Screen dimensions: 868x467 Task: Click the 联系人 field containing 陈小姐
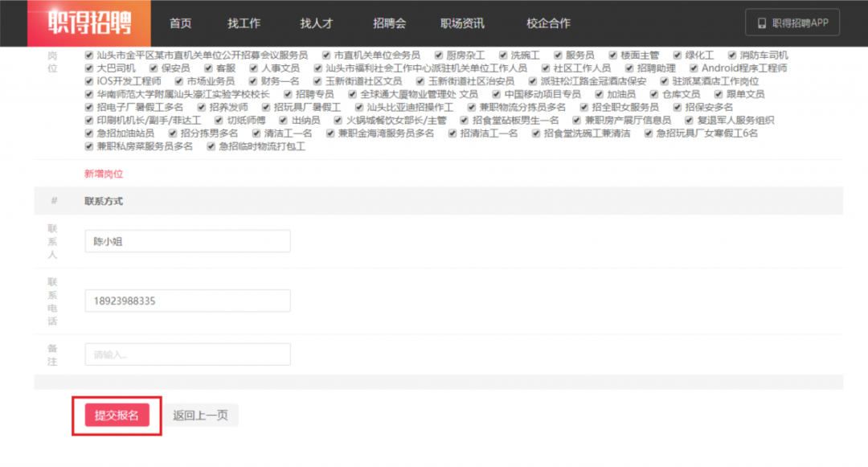pyautogui.click(x=187, y=241)
